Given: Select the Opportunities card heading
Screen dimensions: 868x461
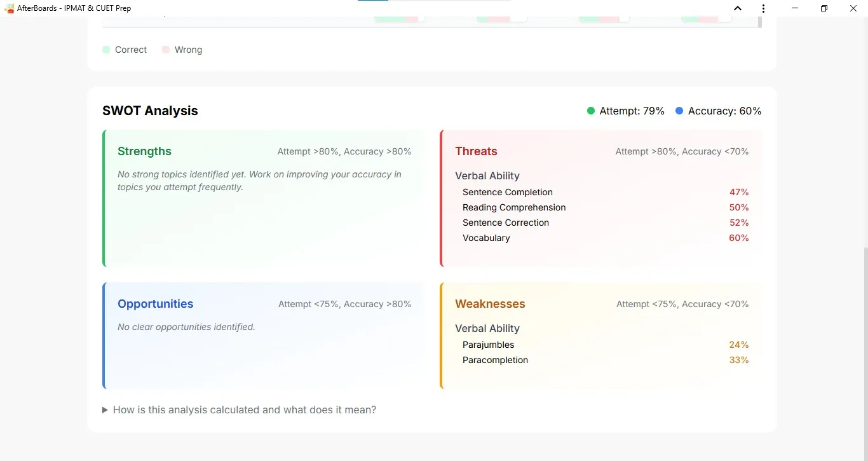Looking at the screenshot, I should pos(155,304).
